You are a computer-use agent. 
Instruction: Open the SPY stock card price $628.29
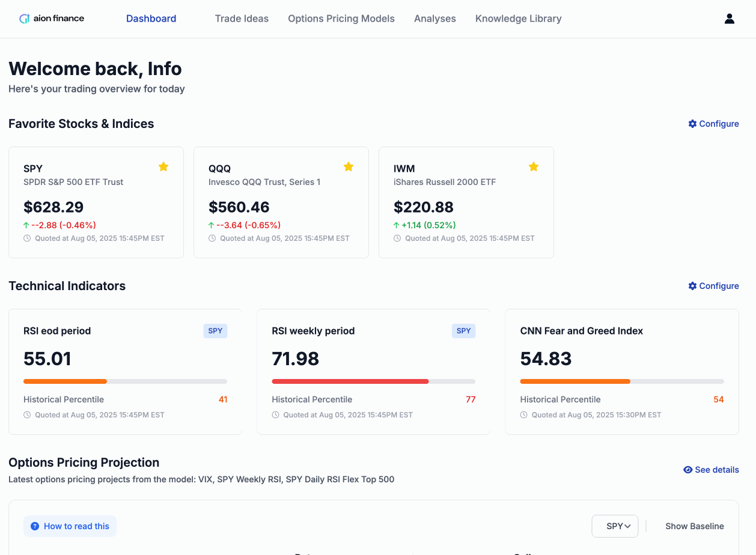(53, 207)
